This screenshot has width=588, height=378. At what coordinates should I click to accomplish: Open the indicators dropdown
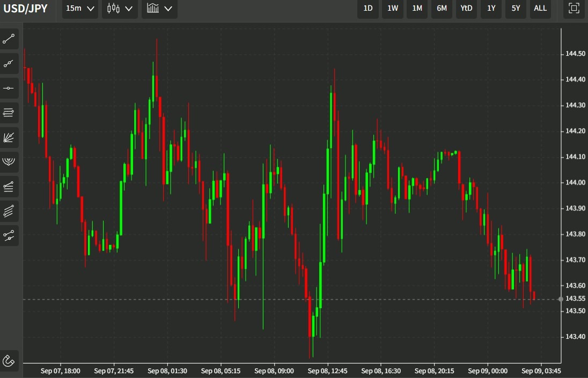[x=159, y=9]
